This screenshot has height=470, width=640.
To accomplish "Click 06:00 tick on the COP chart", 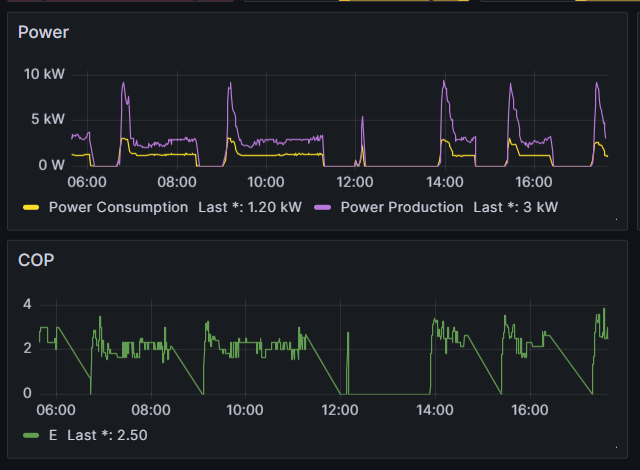I will tap(56, 410).
